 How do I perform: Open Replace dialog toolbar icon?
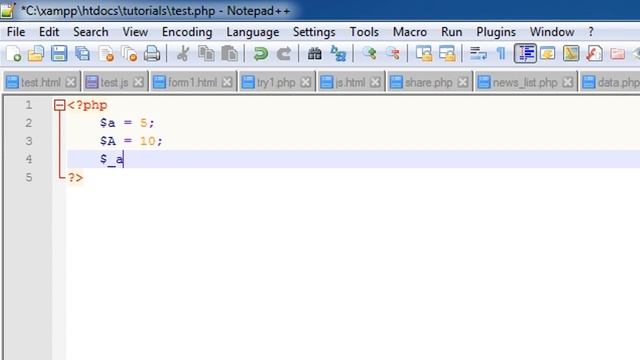pos(338,54)
